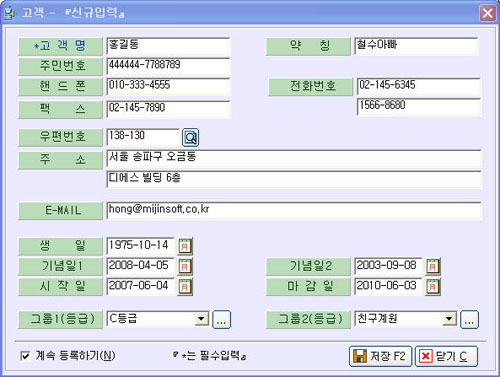Click the 팩스 field 02-145-7890
The height and width of the screenshot is (377, 500).
(168, 109)
